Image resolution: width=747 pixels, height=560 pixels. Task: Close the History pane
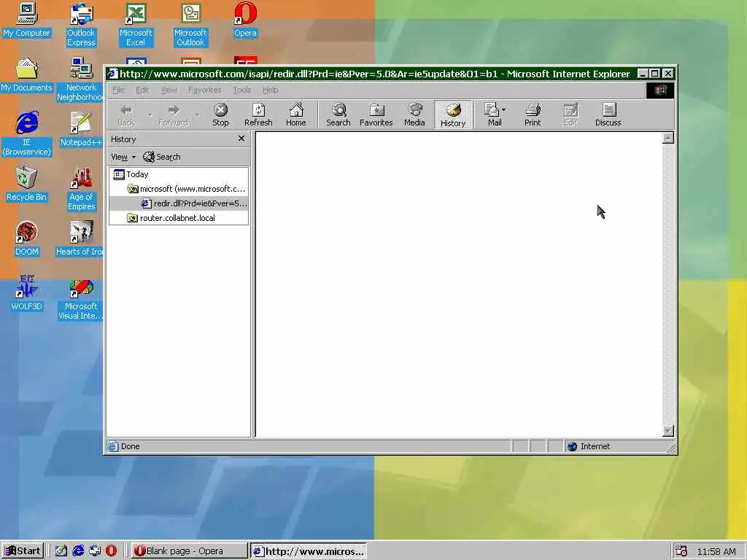pyautogui.click(x=241, y=139)
